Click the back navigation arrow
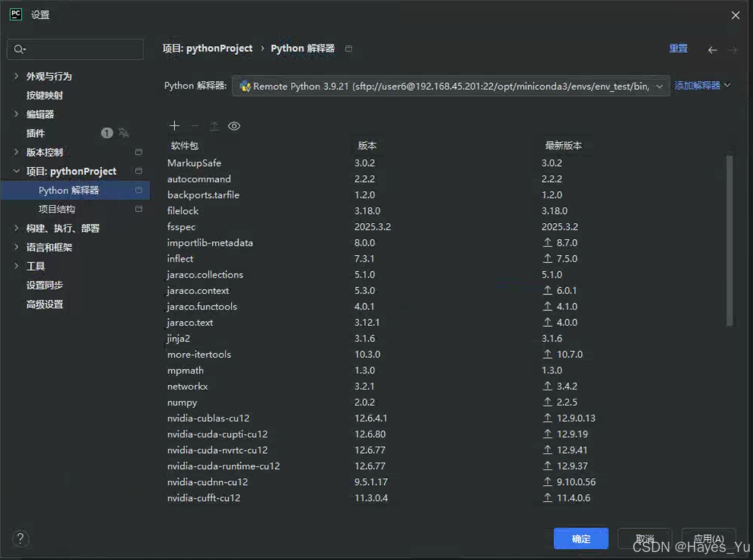This screenshot has width=753, height=560. click(712, 50)
